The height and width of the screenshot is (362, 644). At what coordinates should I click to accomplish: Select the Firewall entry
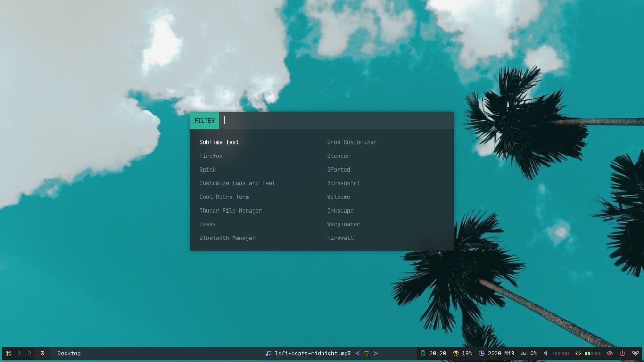[x=340, y=238]
